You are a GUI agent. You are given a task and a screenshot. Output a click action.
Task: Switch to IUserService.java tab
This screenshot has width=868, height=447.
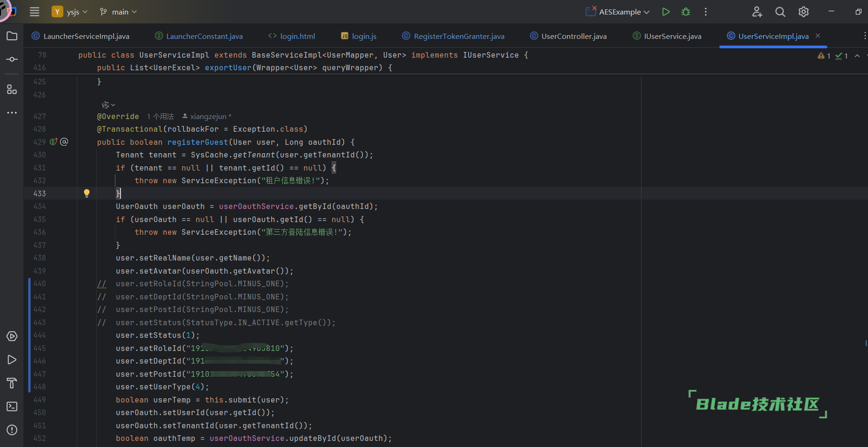(x=667, y=36)
